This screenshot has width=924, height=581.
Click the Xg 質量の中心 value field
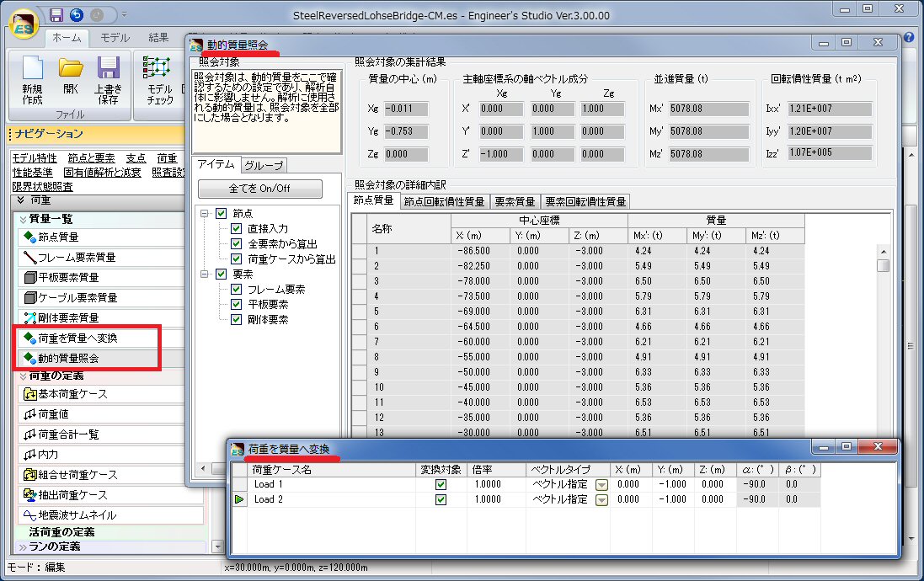point(406,109)
